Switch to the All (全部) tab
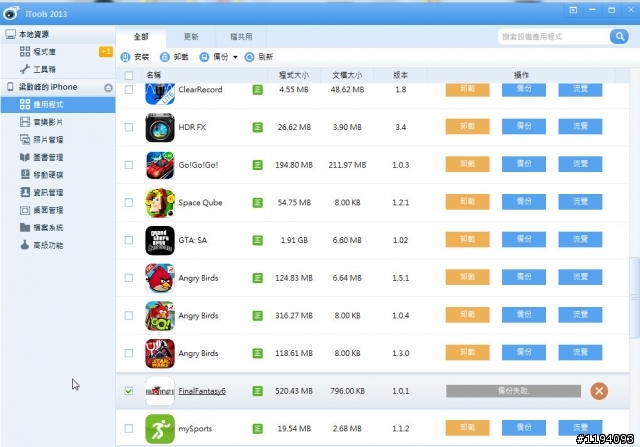Screen dimensions: 640x447 point(141,37)
